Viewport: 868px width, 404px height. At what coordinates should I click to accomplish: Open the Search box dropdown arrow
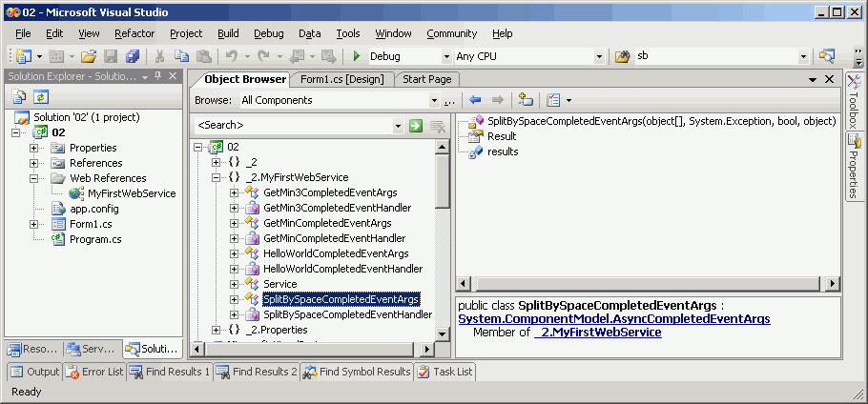[399, 126]
